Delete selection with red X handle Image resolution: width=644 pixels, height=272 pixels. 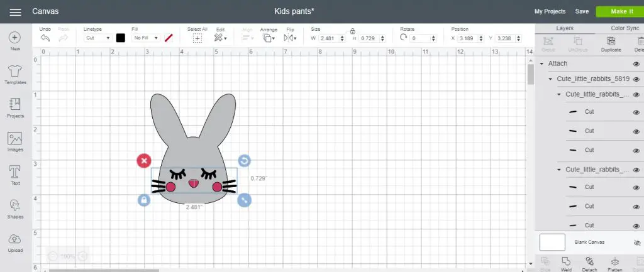(x=144, y=161)
